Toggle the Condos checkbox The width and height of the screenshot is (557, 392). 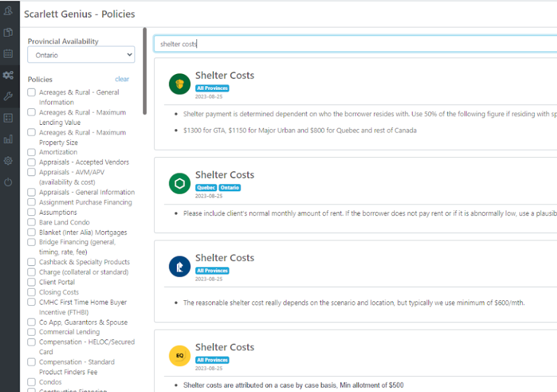pos(32,382)
